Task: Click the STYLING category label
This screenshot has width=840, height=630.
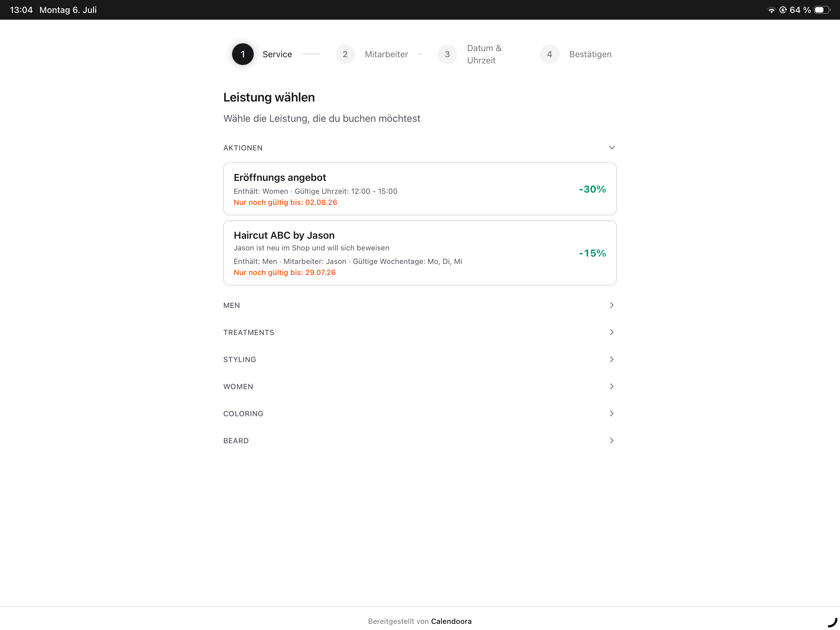Action: pyautogui.click(x=239, y=360)
